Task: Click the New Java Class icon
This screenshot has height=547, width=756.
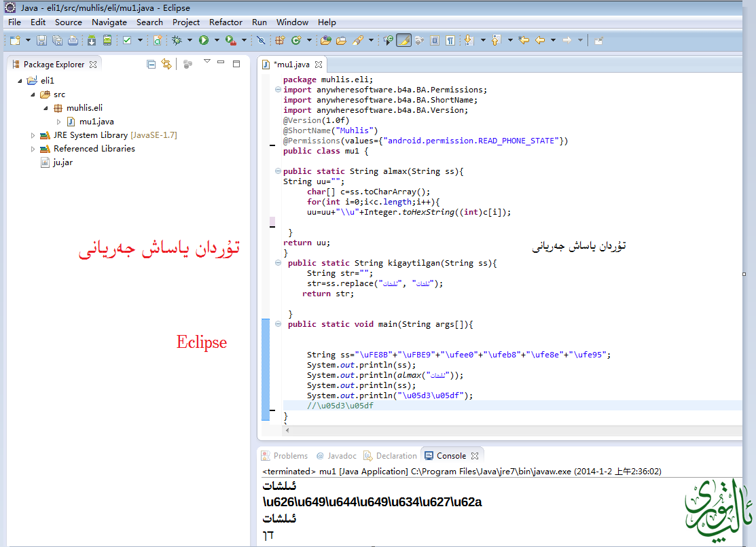Action: [296, 41]
